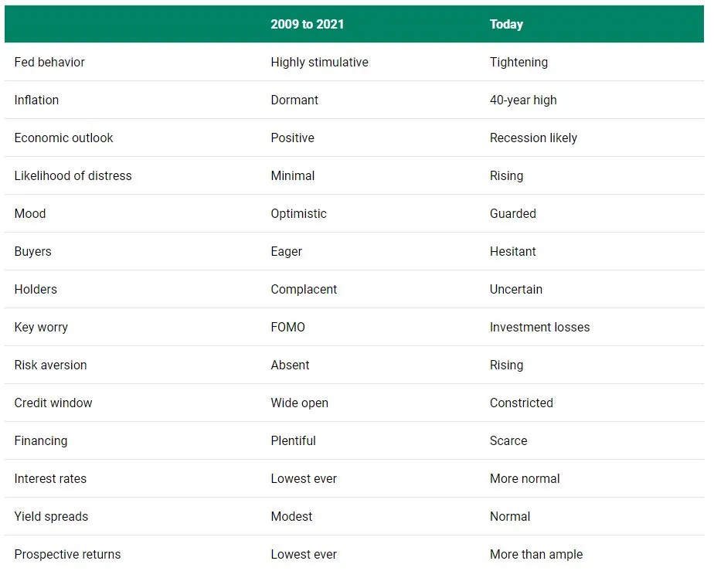The height and width of the screenshot is (588, 714).
Task: Click the 'Wide open' credit window cell
Action: click(299, 403)
